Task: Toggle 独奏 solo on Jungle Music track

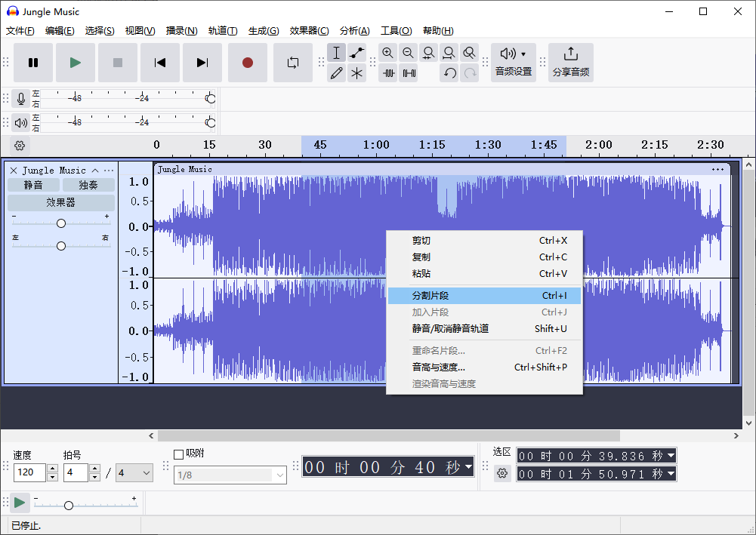Action: click(x=88, y=185)
